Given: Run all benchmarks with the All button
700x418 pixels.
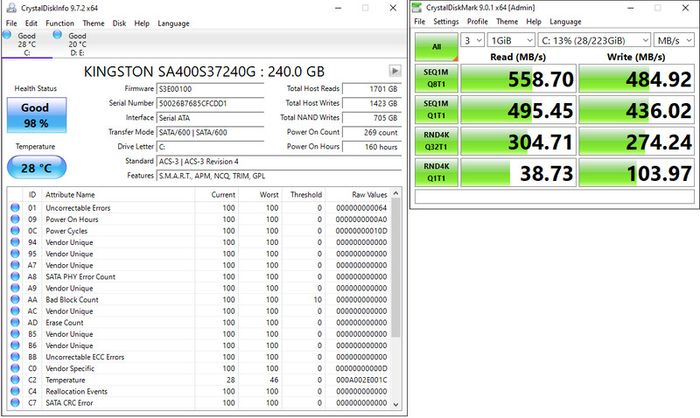Looking at the screenshot, I should pos(436,47).
